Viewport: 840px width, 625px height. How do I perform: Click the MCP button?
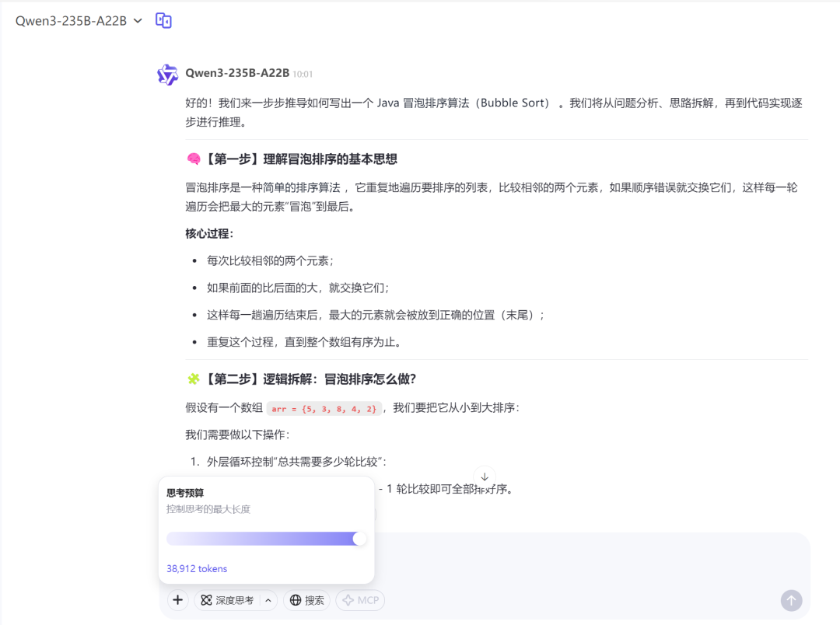click(360, 600)
